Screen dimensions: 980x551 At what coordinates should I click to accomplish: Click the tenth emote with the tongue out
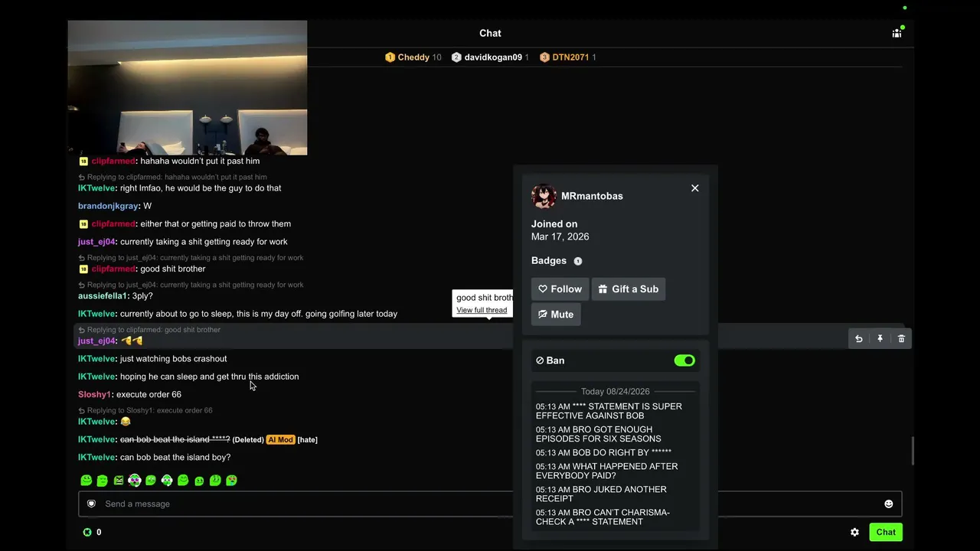click(x=231, y=481)
